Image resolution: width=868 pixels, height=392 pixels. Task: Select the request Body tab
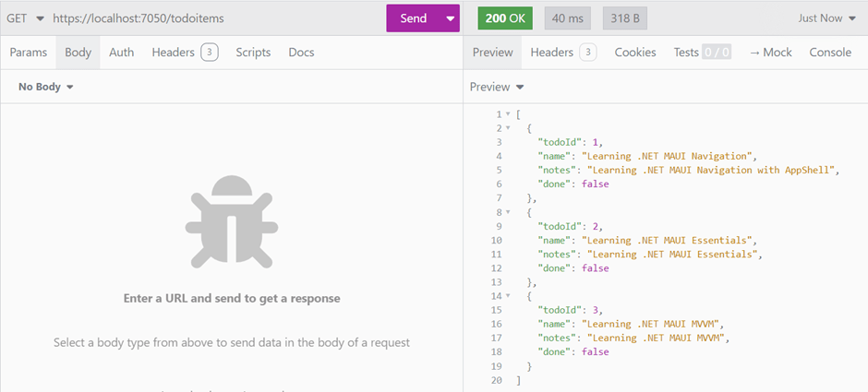click(78, 53)
